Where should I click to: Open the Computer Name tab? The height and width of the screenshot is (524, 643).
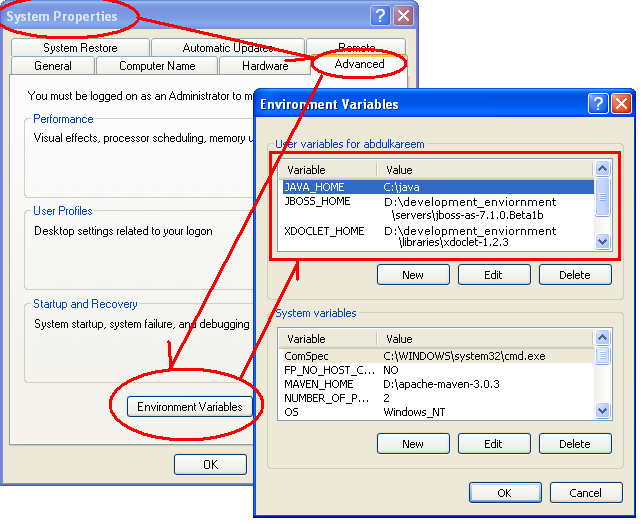coord(157,66)
